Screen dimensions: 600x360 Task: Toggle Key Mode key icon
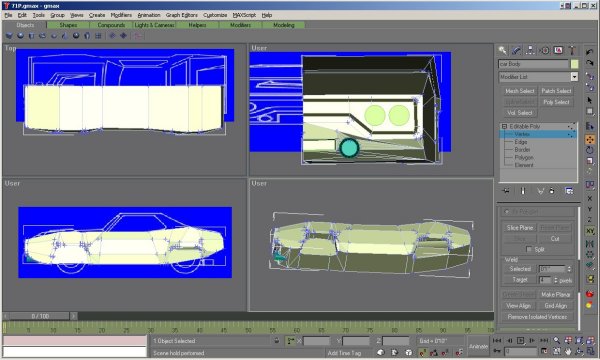click(x=497, y=351)
